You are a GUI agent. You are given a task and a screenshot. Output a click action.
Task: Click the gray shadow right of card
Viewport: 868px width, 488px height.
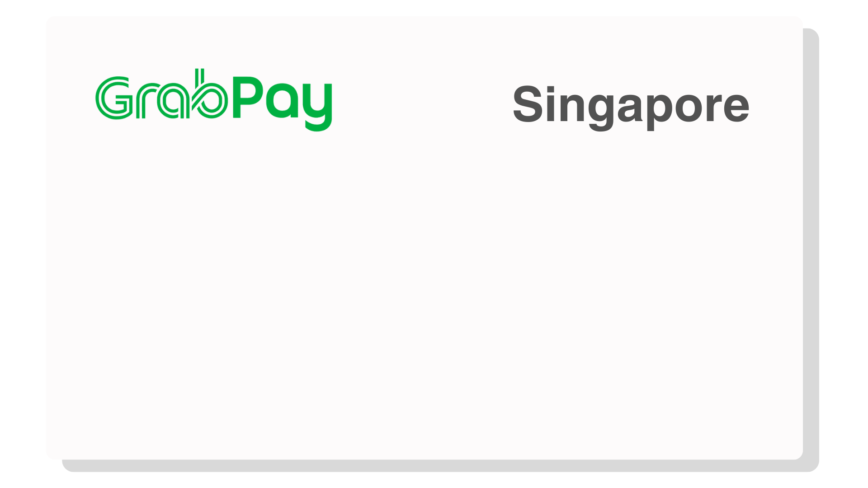[811, 244]
